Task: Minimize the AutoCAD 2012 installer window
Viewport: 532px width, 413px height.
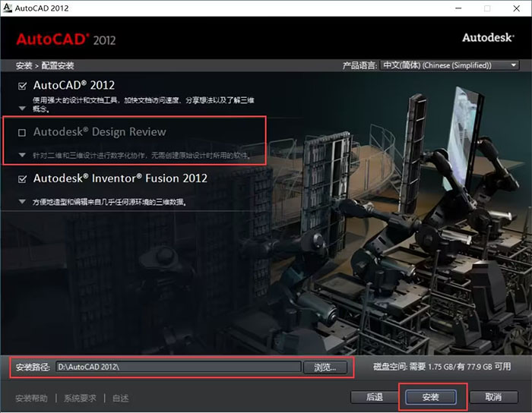Action: tap(458, 8)
